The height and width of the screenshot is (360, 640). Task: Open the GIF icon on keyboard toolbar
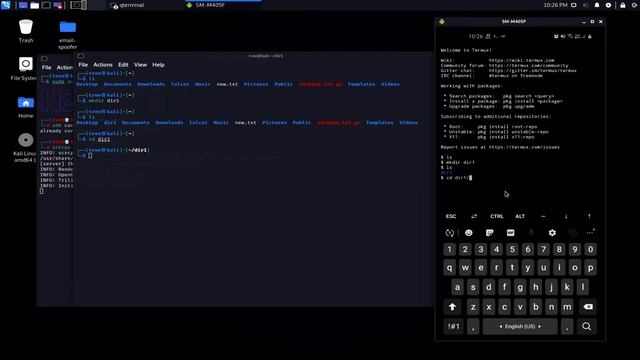point(510,233)
